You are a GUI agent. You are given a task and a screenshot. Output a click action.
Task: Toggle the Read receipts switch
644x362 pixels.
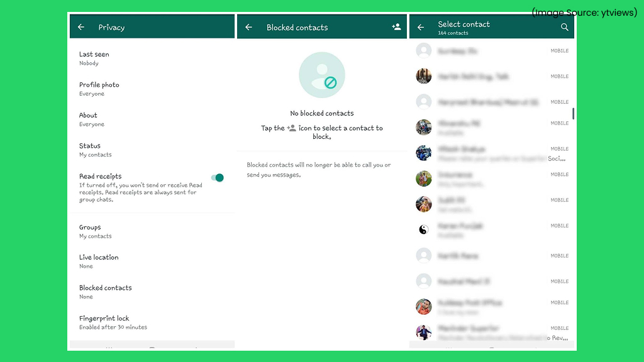(x=217, y=178)
